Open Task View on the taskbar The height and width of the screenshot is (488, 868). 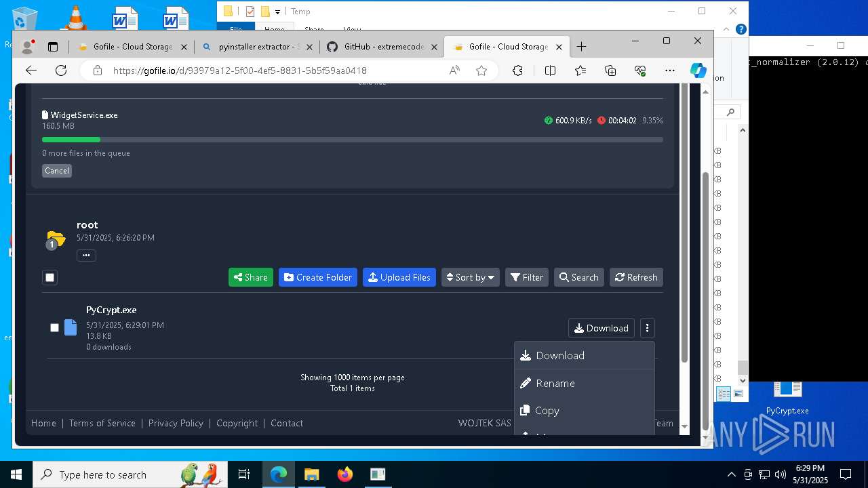tap(244, 474)
